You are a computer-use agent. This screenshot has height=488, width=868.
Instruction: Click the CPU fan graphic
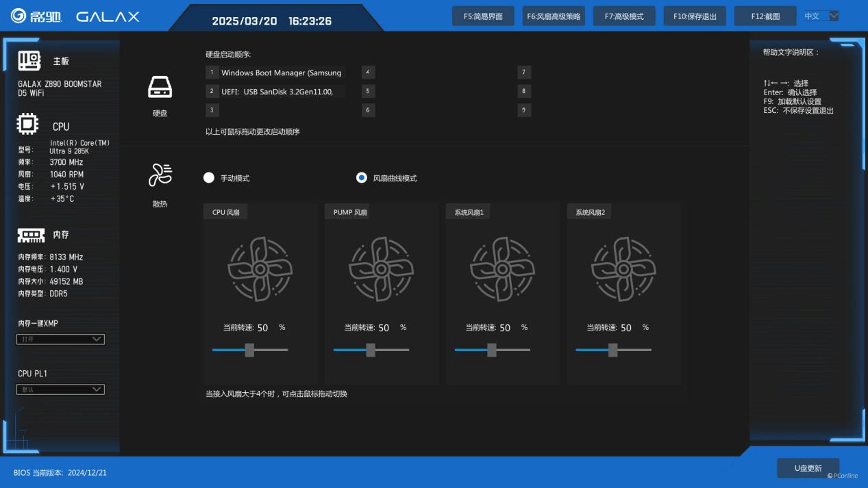[x=260, y=269]
